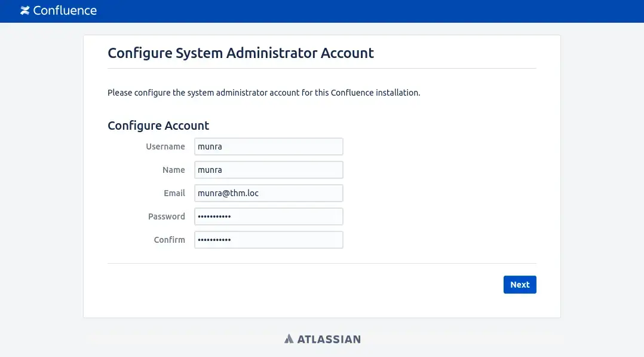This screenshot has width=644, height=357.
Task: Click the Email label
Action: 174,193
